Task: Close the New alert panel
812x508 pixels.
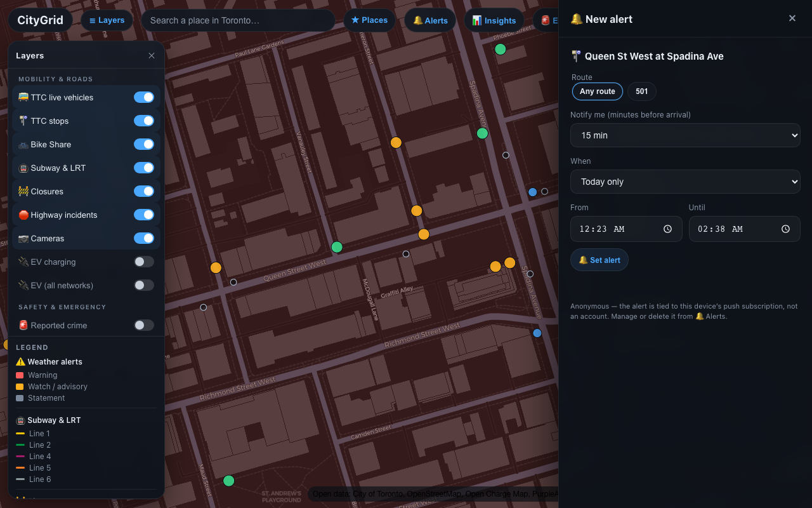Action: [792, 18]
